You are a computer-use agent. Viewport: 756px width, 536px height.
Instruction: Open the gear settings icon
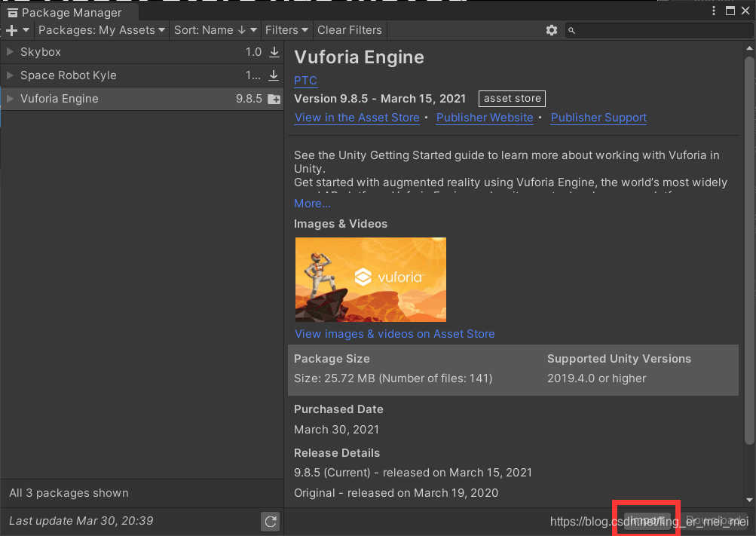(x=551, y=30)
